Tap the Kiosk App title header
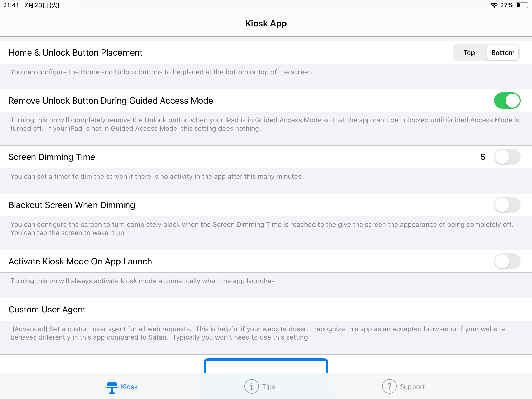Screen dimensions: 532x399 point(266,23)
